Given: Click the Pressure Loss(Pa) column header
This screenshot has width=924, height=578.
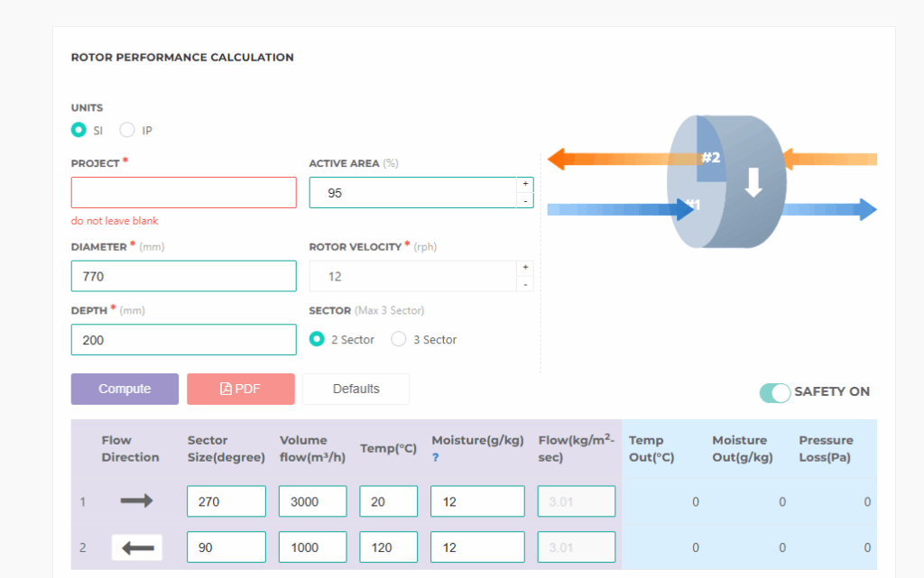Looking at the screenshot, I should pos(826,448).
